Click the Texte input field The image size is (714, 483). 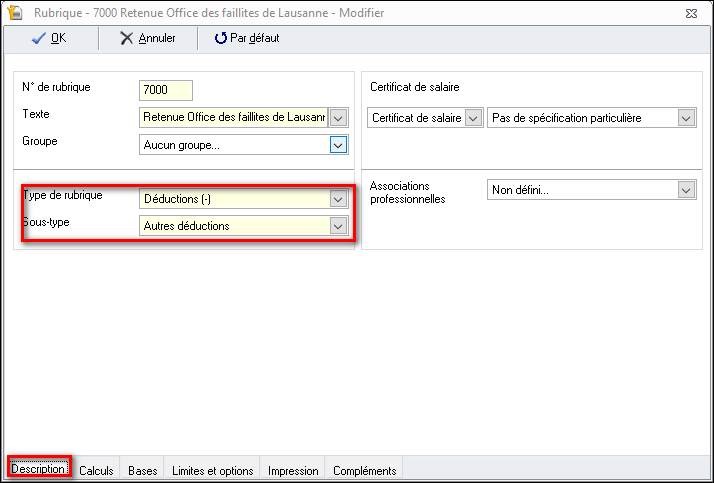234,117
